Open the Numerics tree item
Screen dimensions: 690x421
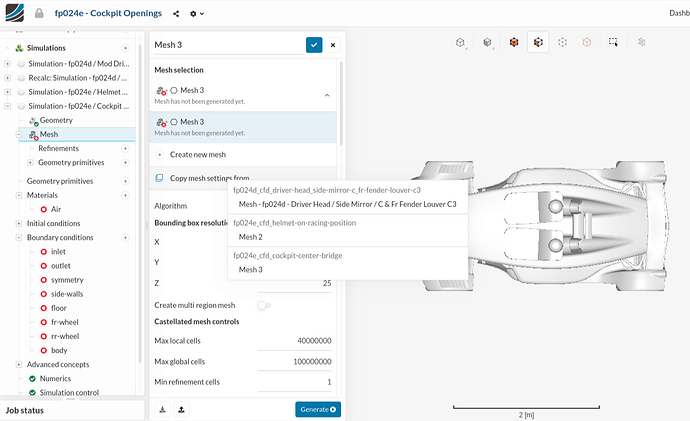[55, 379]
